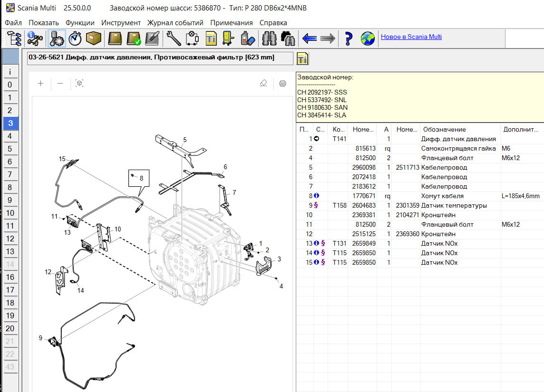Viewport: 544px width, 392px height.
Task: Click the Ti icon beside the group title
Action: point(302,58)
